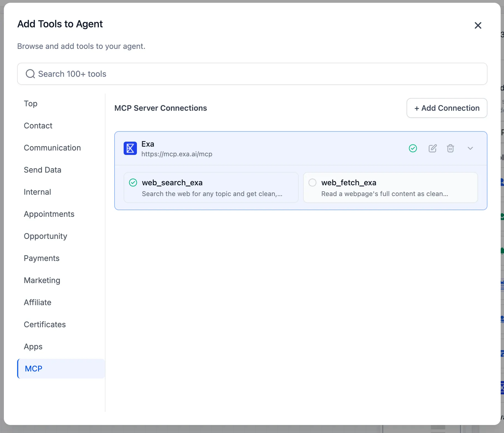This screenshot has width=504, height=433.
Task: Collapse the Exa connection panel
Action: 470,149
